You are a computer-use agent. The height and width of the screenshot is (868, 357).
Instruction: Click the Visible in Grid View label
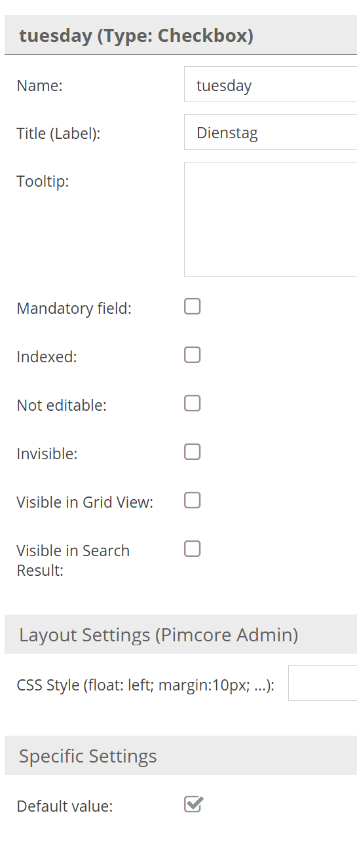85,502
